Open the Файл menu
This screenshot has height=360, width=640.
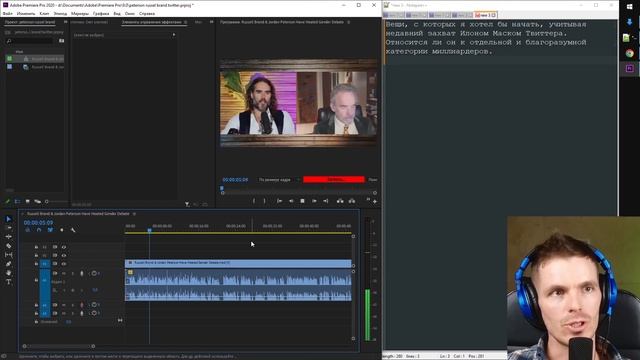(7, 13)
